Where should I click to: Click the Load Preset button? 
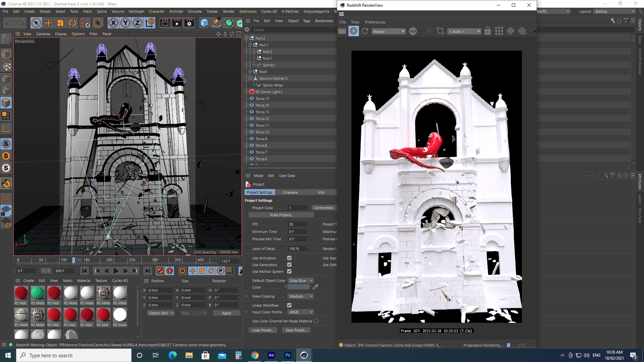pos(263,330)
